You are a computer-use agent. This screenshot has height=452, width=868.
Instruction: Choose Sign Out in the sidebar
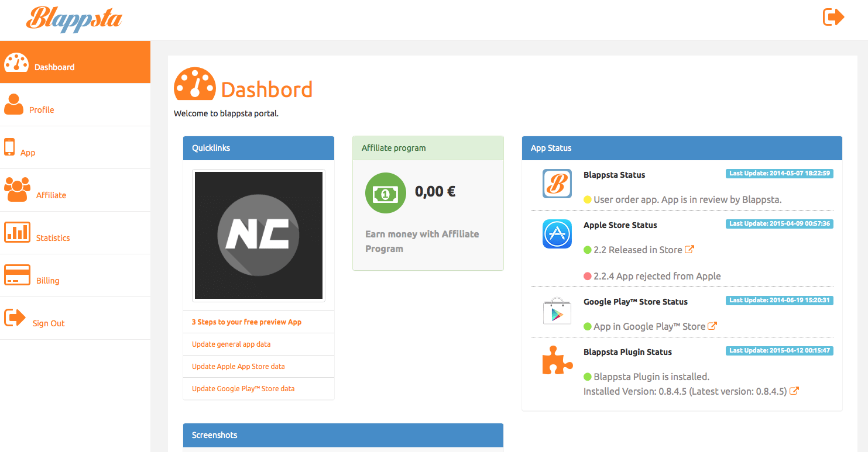click(75, 318)
